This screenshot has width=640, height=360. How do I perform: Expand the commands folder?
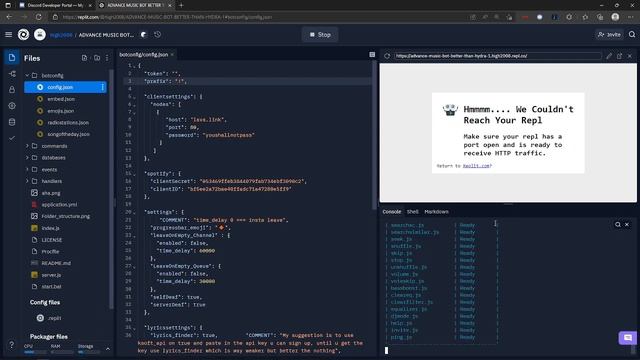tap(27, 146)
